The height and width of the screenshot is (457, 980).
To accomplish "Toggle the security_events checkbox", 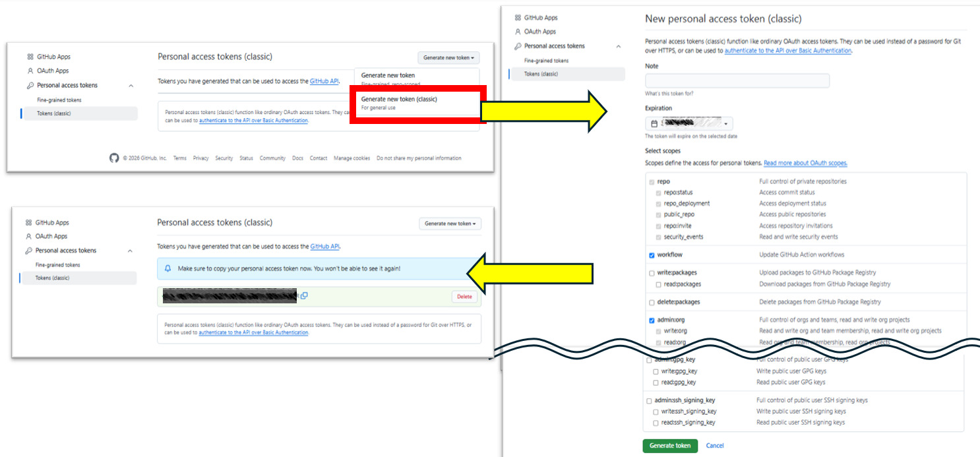I will (658, 237).
